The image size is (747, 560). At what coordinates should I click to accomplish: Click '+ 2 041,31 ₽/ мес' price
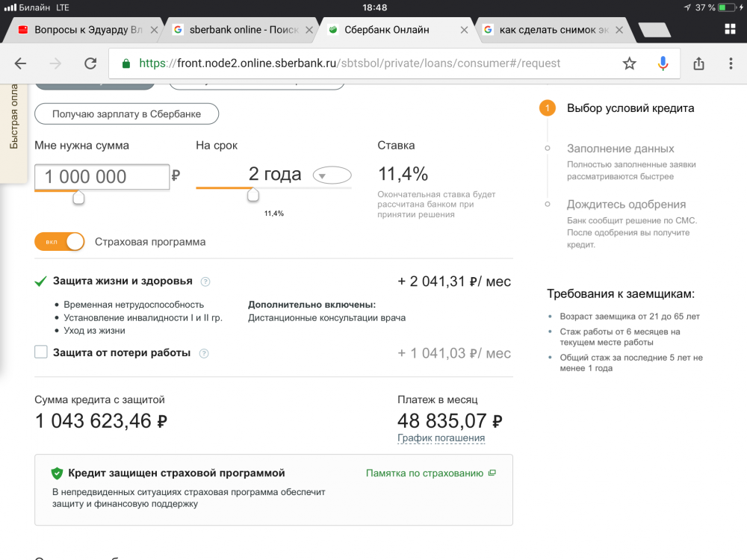tap(454, 281)
